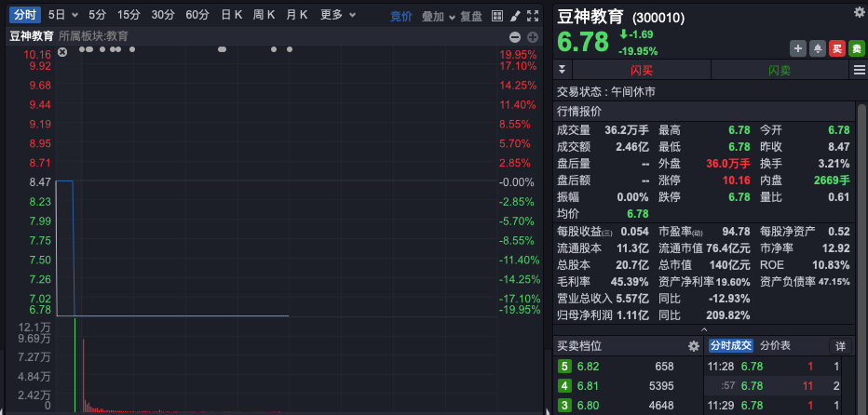Click the ROE value 10.83%
868x415 pixels.
pyautogui.click(x=831, y=264)
